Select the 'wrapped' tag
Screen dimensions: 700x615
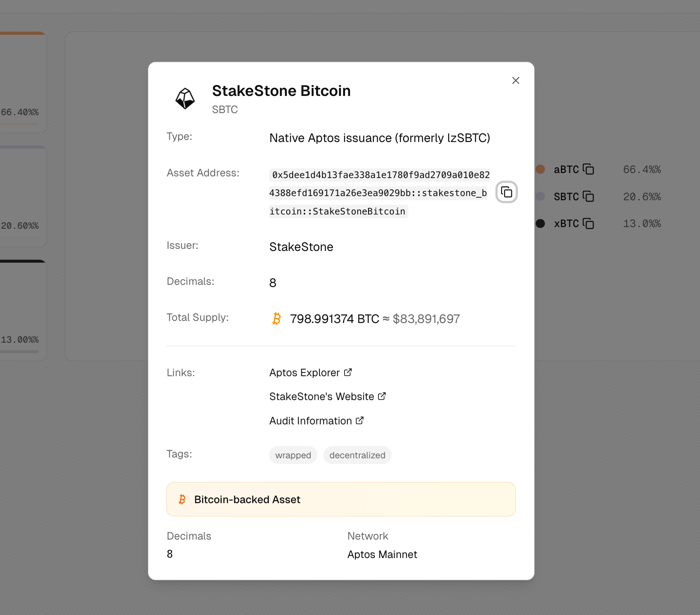click(x=293, y=455)
